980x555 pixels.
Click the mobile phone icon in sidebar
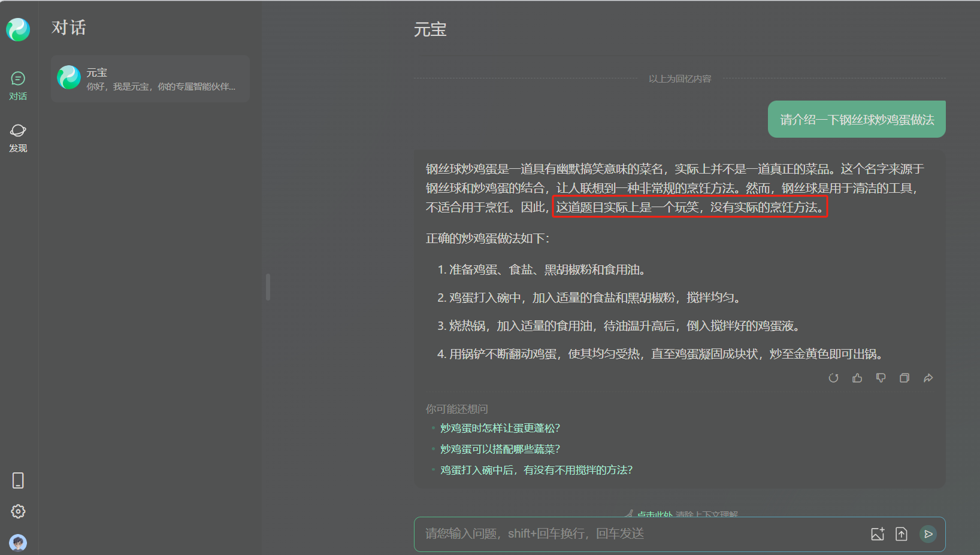pyautogui.click(x=18, y=480)
